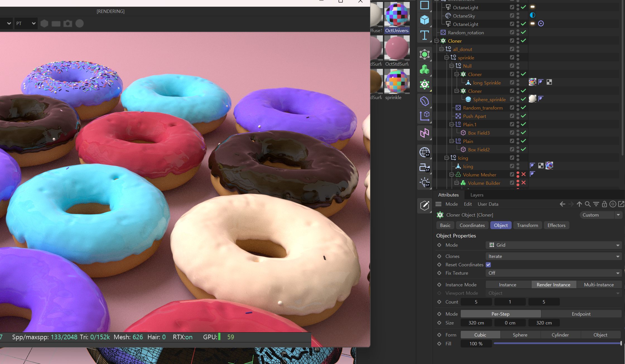The image size is (625, 364).
Task: Collapse the top Cloner tree node
Action: (x=436, y=41)
